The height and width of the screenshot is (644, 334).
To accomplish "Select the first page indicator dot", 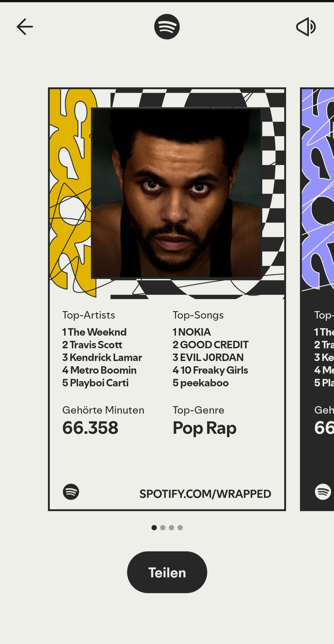I will click(154, 528).
